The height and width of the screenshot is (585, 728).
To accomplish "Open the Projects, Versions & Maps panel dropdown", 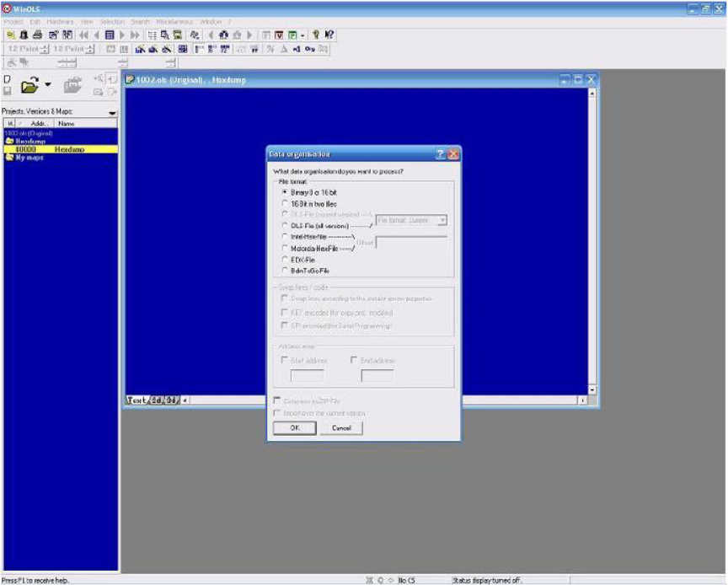I will [112, 112].
